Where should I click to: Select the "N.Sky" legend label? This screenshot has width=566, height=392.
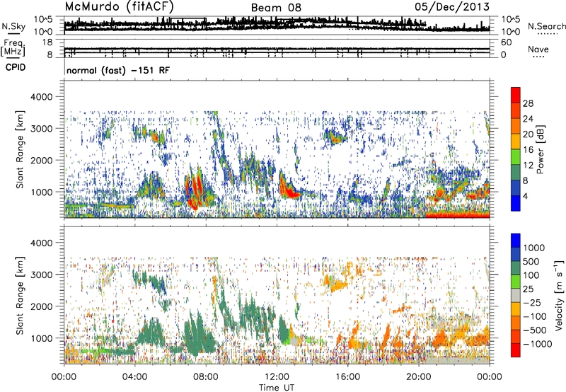13,26
